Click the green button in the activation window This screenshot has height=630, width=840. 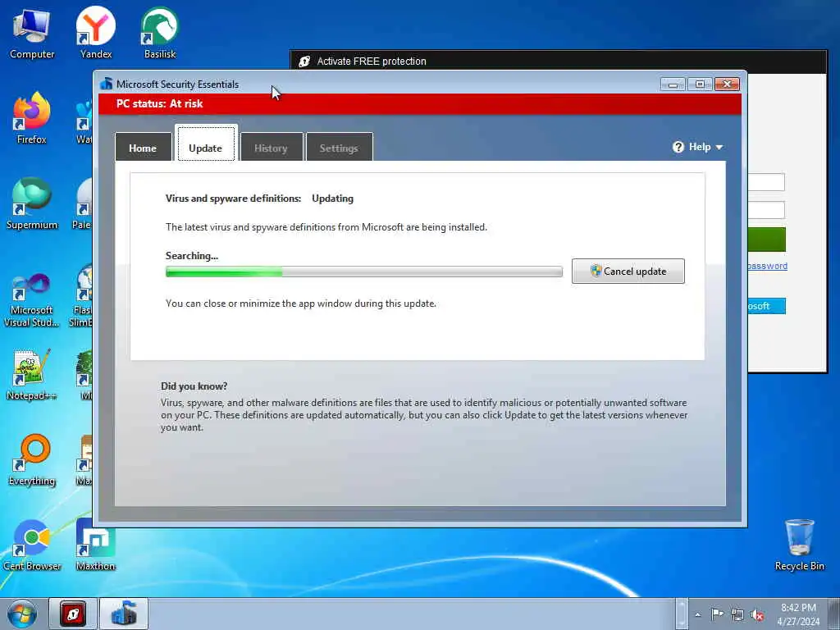767,239
